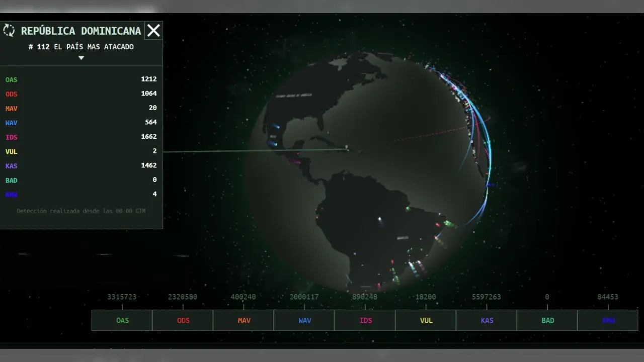Select the OAS row in country panel
The image size is (644, 362).
tap(80, 79)
